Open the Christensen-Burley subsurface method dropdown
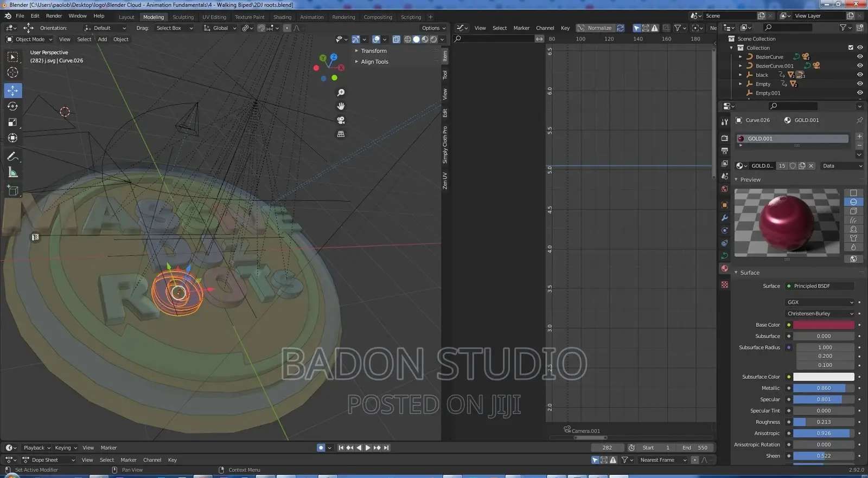 click(x=820, y=314)
